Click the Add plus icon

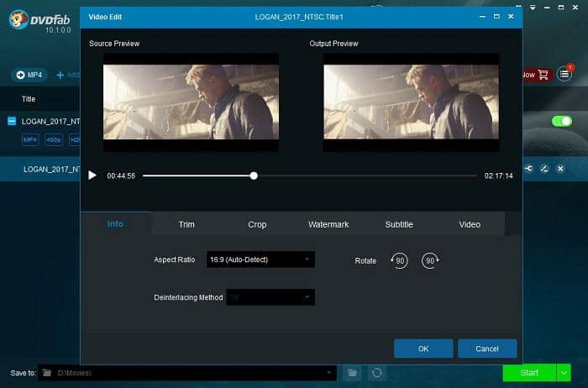[60, 75]
